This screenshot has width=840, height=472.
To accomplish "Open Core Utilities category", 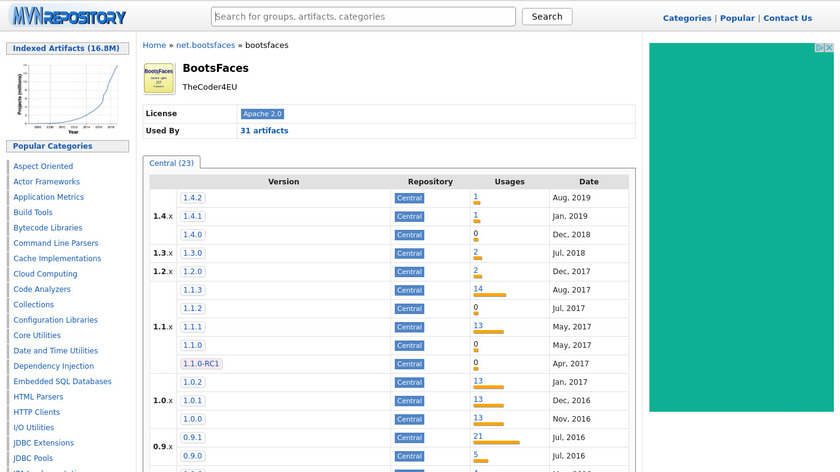I will (37, 335).
